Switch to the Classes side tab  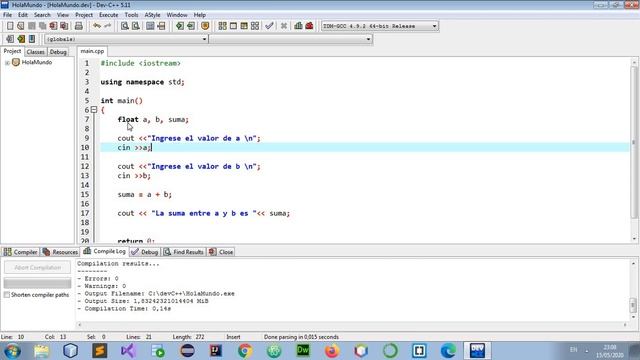pyautogui.click(x=36, y=52)
